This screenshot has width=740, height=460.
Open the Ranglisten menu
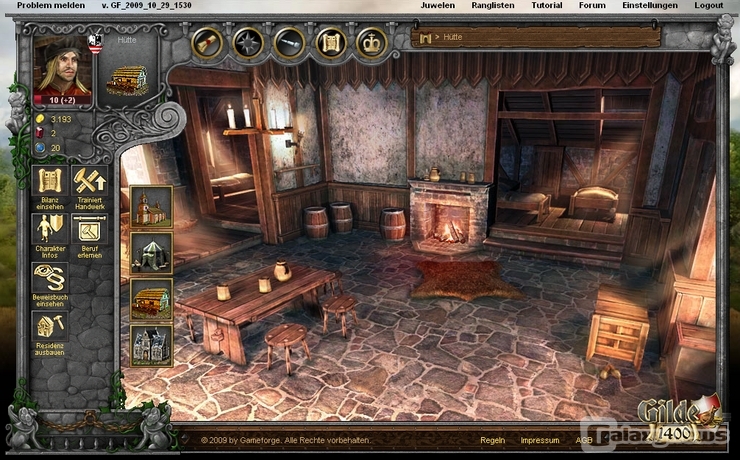pos(495,6)
